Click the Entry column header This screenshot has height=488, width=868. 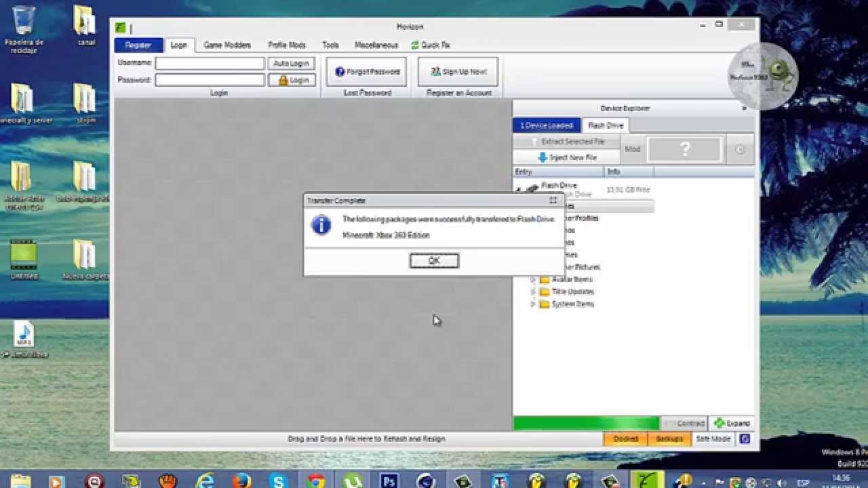coord(559,172)
